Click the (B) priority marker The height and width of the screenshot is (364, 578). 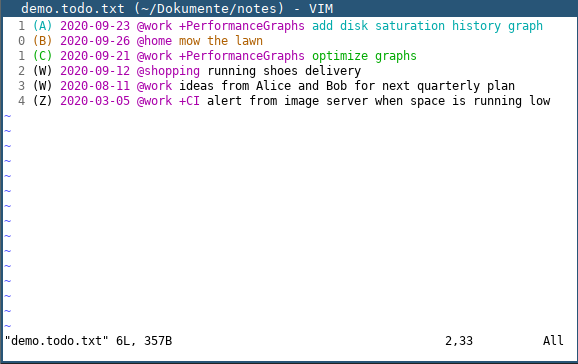[42, 41]
